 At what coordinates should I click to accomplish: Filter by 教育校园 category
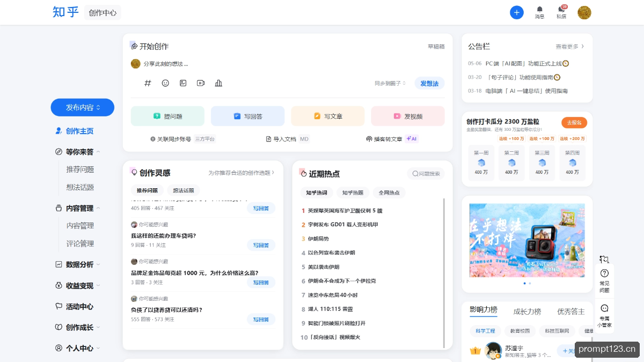[520, 331]
